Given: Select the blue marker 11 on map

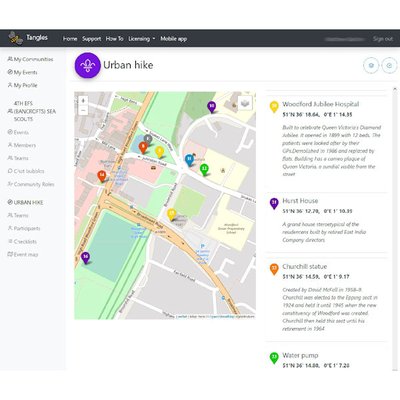Looking at the screenshot, I should tap(189, 160).
